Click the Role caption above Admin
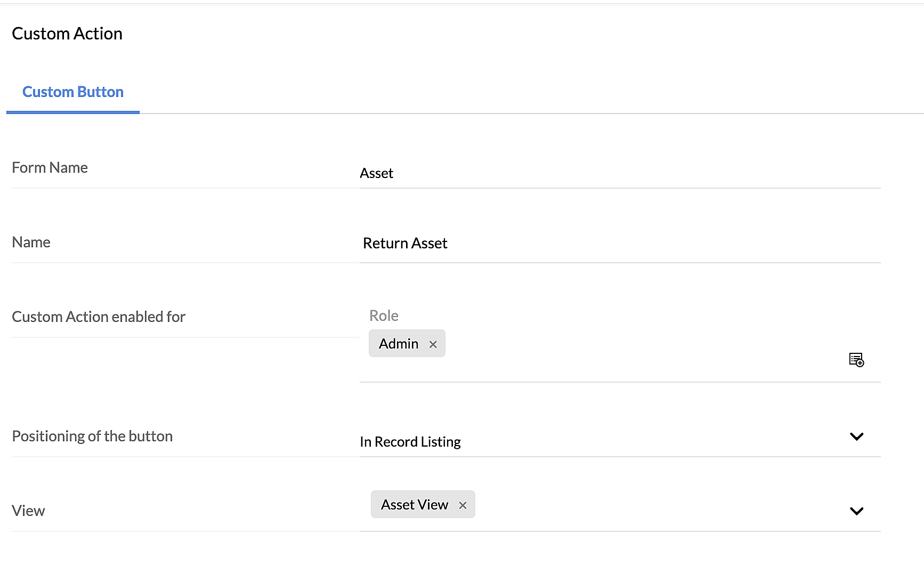Screen dimensions: 924x566 pyautogui.click(x=384, y=316)
